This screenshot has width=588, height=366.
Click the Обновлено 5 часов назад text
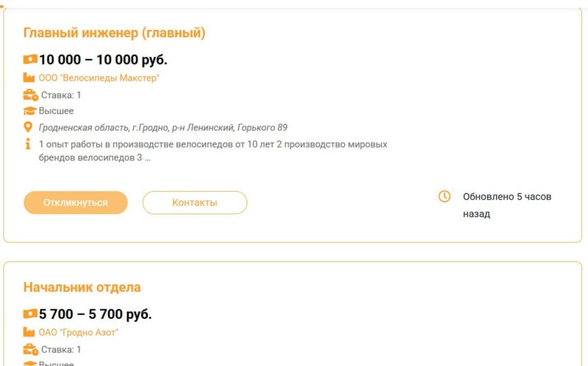click(x=506, y=205)
